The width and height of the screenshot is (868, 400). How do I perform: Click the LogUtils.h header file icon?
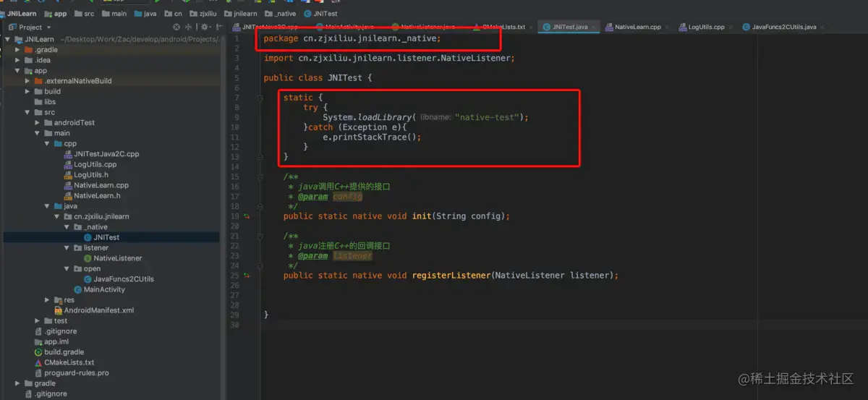68,175
